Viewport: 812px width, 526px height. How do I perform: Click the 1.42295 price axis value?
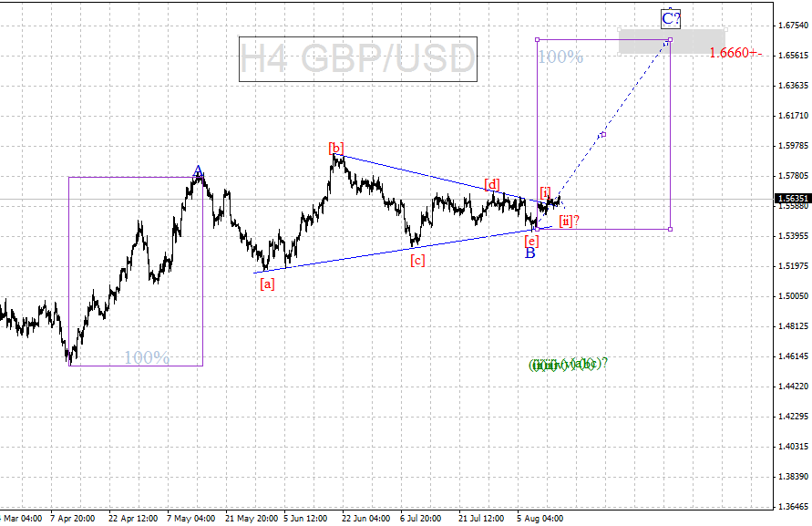[794, 416]
